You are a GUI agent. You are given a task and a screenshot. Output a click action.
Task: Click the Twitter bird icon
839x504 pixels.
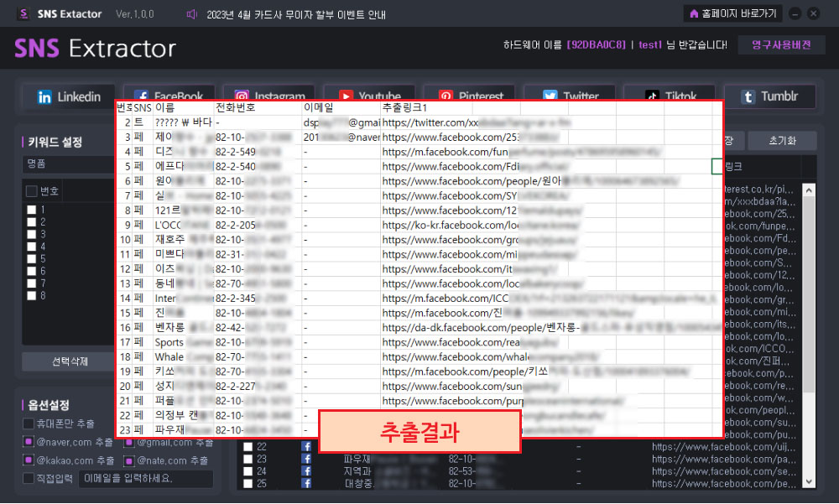coord(550,96)
